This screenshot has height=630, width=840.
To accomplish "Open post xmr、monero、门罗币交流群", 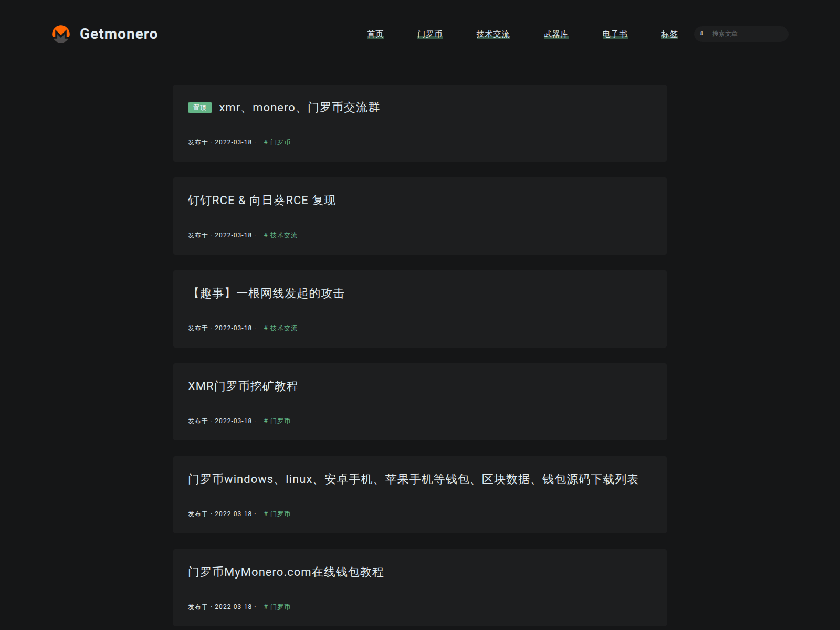I will tap(299, 108).
